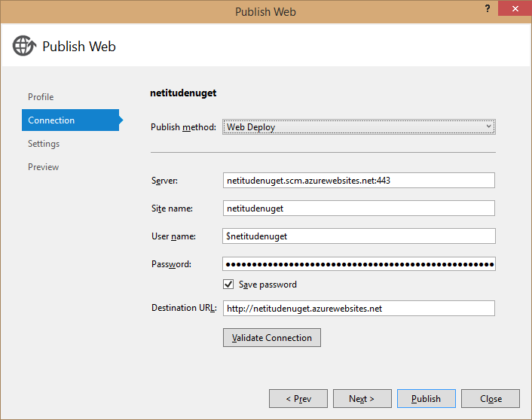Click the Publish method label
Image resolution: width=532 pixels, height=420 pixels.
[x=183, y=127]
